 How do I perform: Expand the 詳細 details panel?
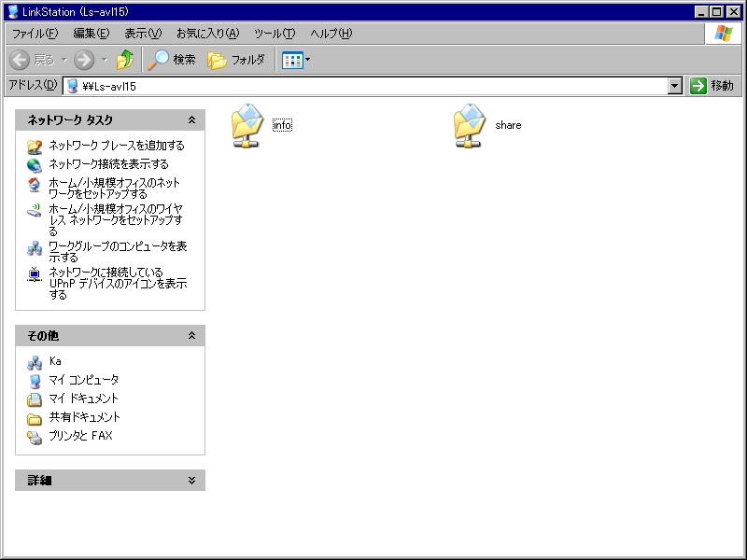(191, 481)
